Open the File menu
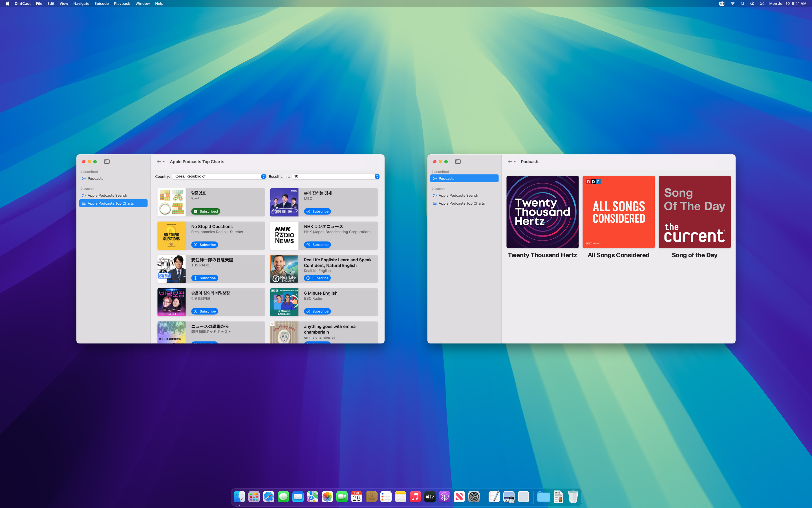This screenshot has width=812, height=508. click(x=39, y=3)
